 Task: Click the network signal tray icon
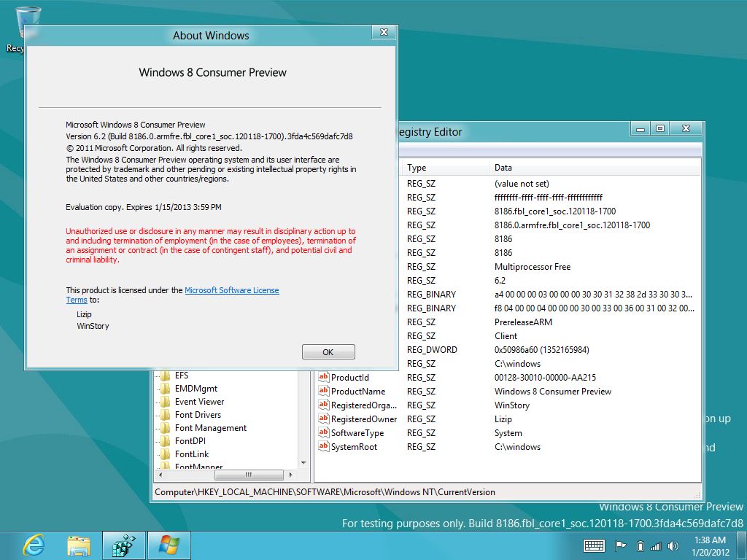(656, 545)
